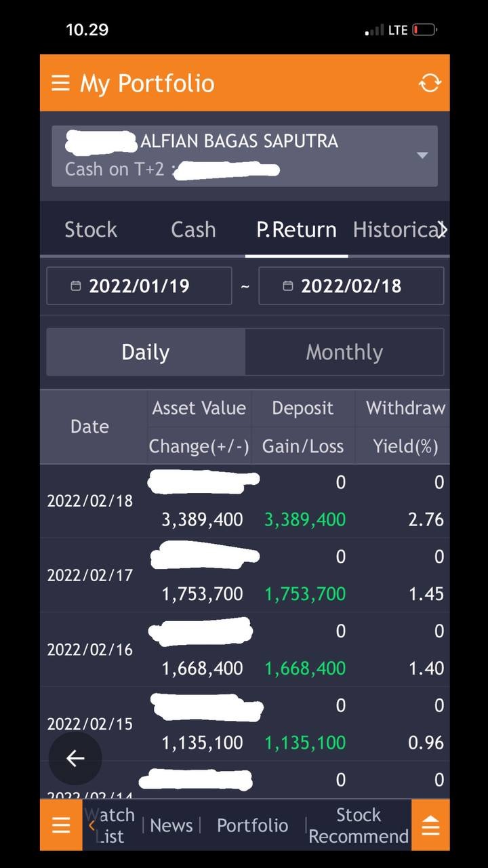Switch to Monthly view
488x868 pixels.
click(x=344, y=353)
